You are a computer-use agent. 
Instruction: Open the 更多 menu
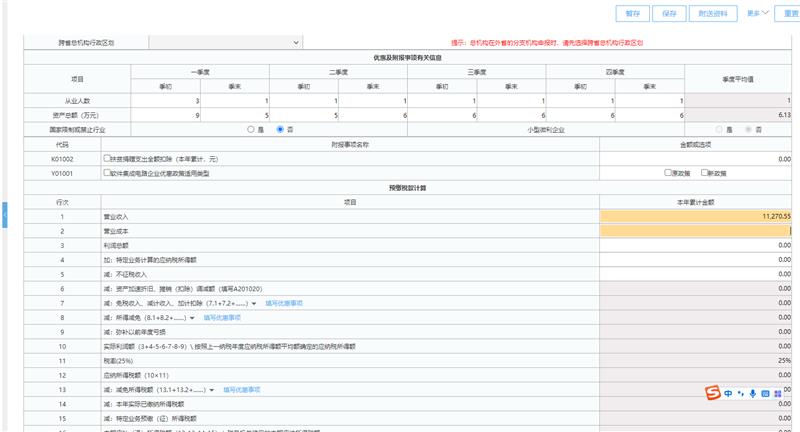pos(757,14)
